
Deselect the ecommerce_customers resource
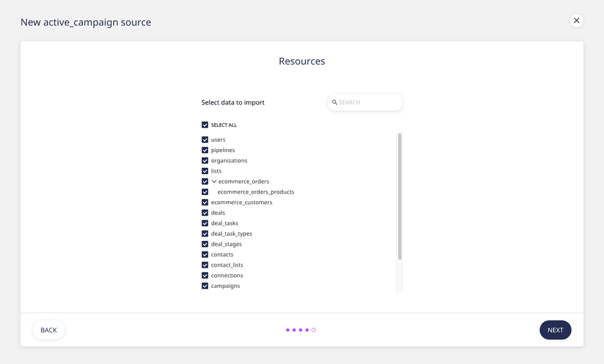pyautogui.click(x=204, y=202)
